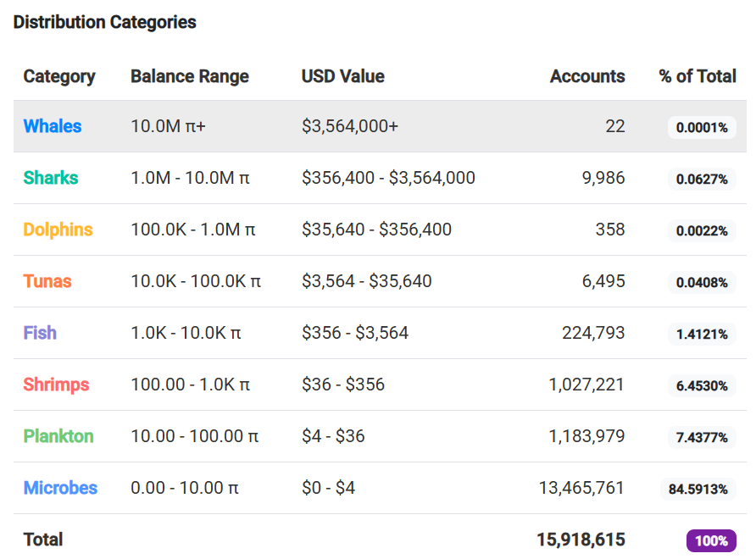Image resolution: width=756 pixels, height=559 pixels.
Task: Click the 1.0M - 10.0M π balance range
Action: (x=191, y=178)
